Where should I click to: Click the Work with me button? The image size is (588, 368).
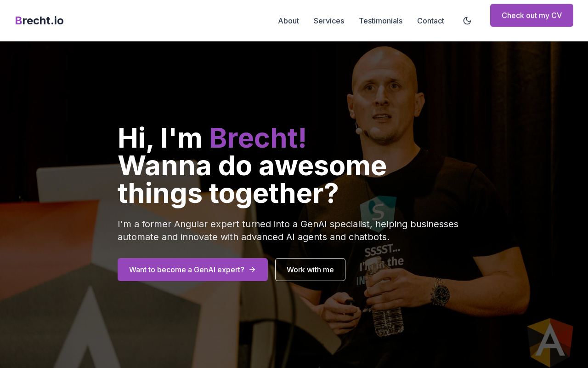(310, 270)
